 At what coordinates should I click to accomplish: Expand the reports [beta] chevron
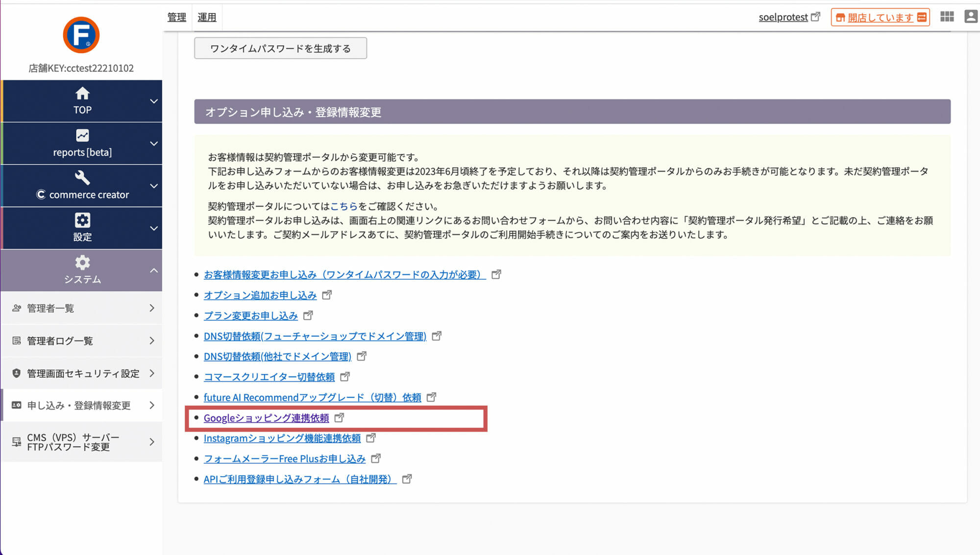point(153,144)
